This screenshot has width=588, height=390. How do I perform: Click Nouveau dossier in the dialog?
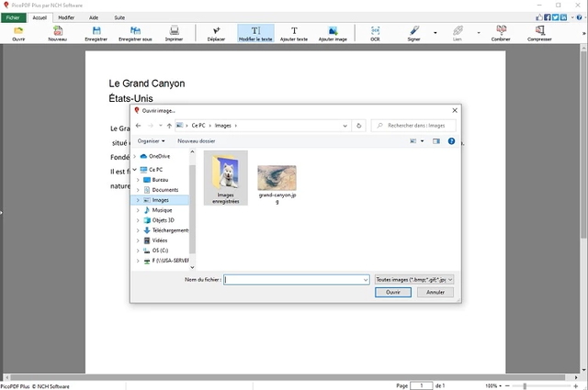pos(196,141)
